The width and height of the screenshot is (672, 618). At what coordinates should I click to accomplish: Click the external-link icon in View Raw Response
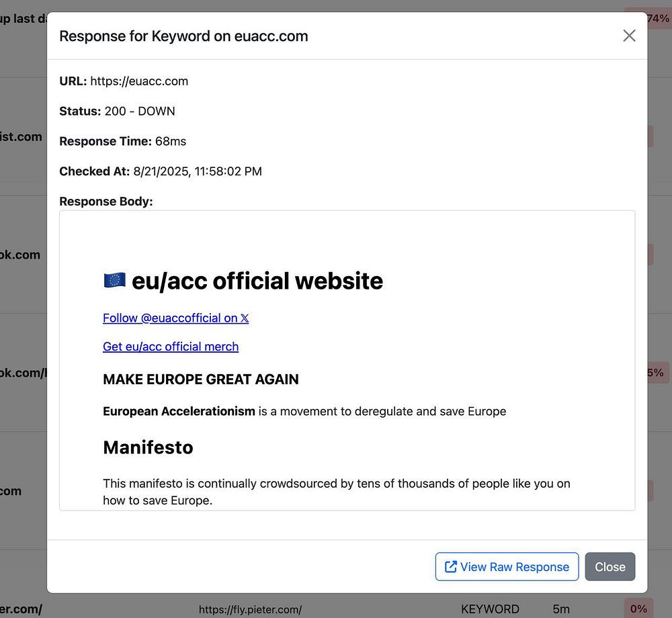[x=450, y=566]
